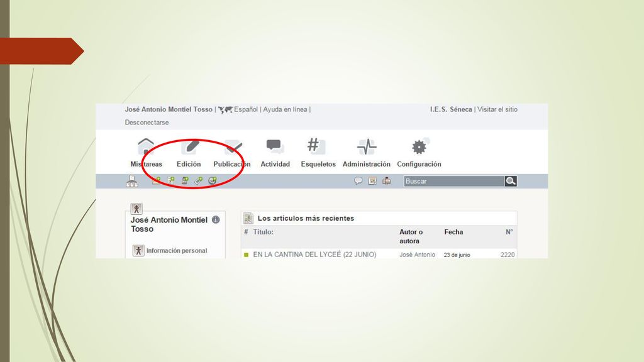Screen dimensions: 644x362
Task: Open the Administración pulse icon
Action: [367, 146]
